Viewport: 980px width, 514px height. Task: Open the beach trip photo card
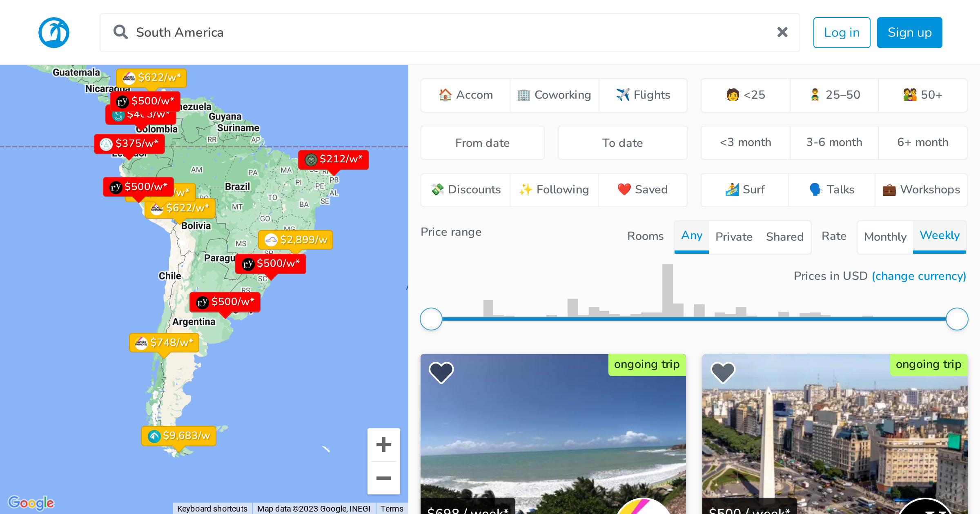tap(553, 434)
